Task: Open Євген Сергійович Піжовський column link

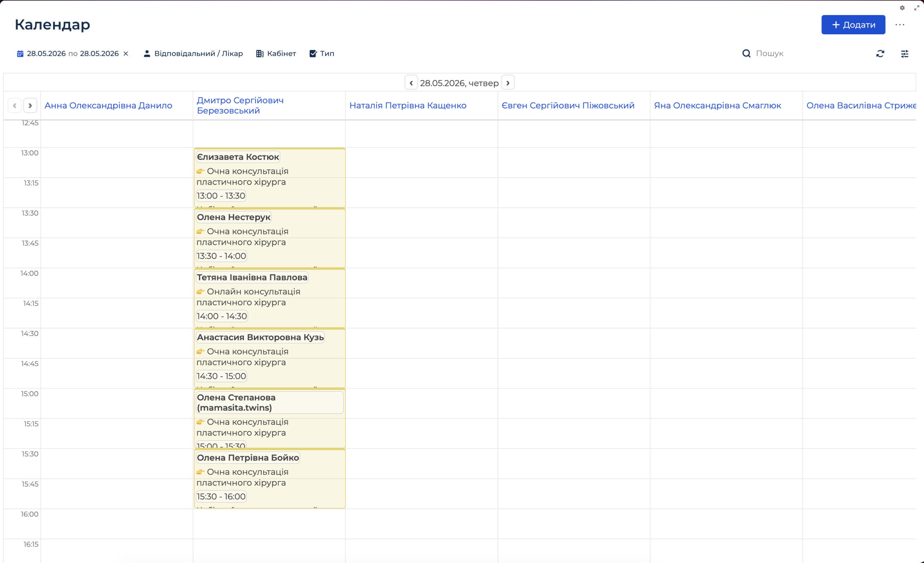Action: click(x=568, y=105)
